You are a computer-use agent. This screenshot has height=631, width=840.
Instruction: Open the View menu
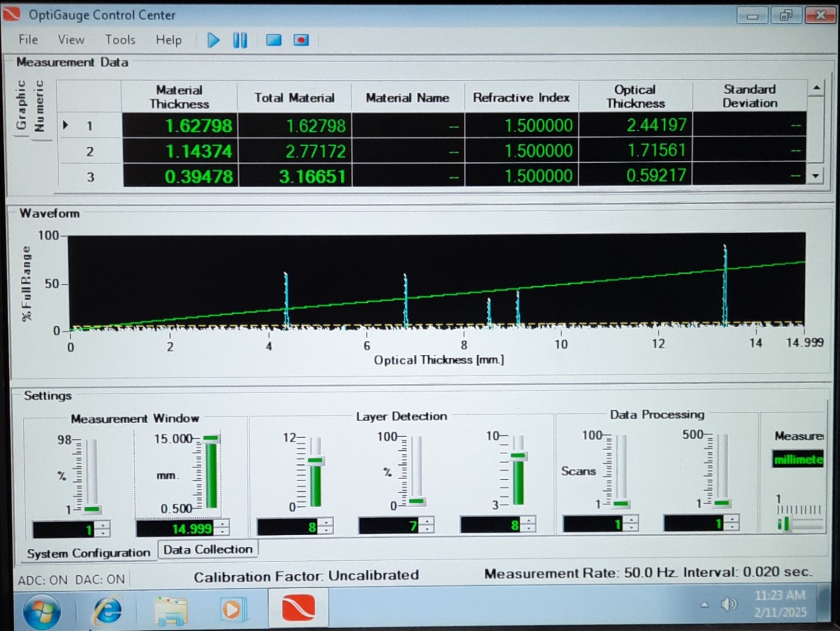click(71, 40)
